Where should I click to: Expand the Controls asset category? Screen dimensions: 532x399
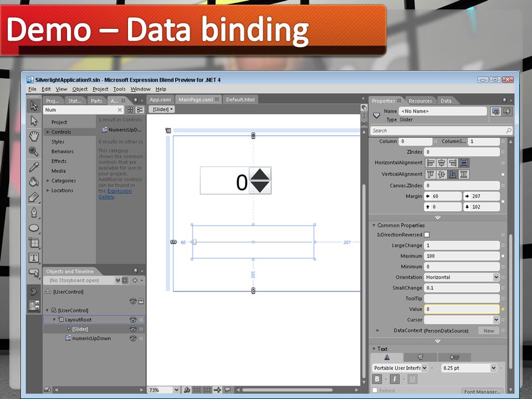click(48, 132)
